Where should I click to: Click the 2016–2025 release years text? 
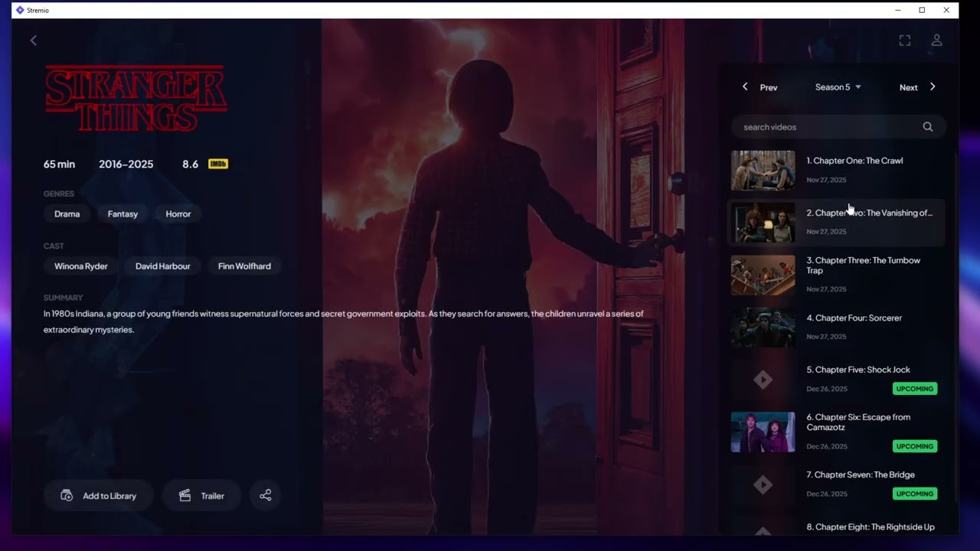(126, 164)
